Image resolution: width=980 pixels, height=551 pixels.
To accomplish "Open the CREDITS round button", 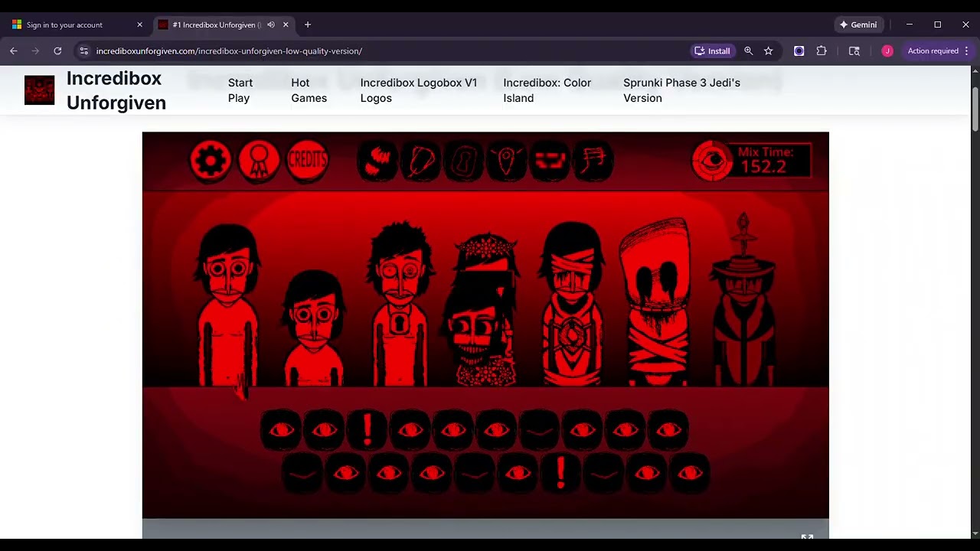I will coord(307,161).
